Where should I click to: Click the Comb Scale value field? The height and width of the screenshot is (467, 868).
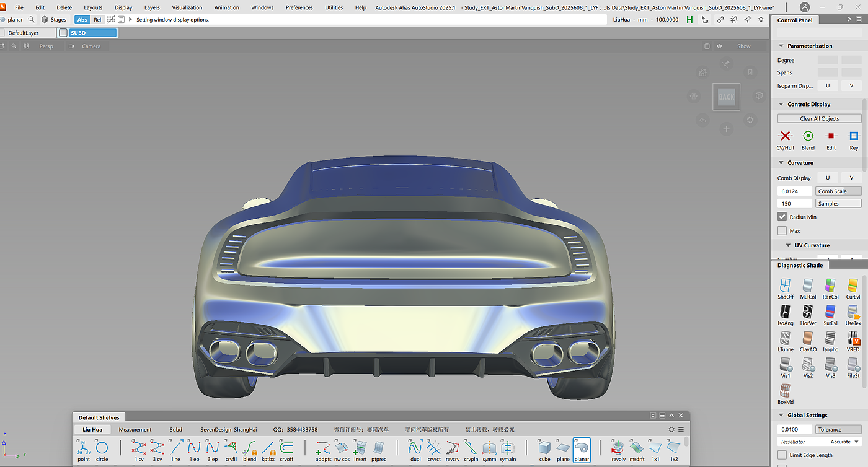(x=794, y=191)
